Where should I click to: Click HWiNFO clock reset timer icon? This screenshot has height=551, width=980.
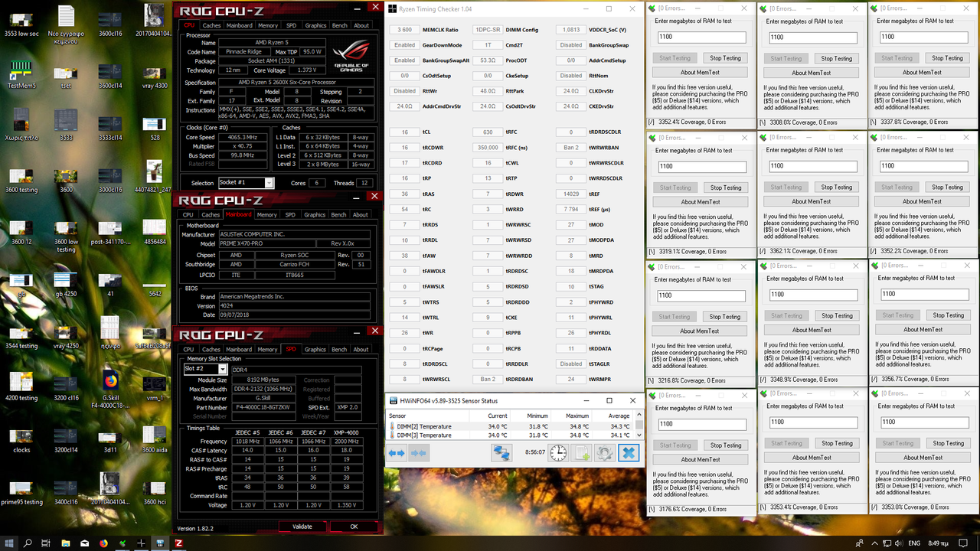tap(558, 453)
